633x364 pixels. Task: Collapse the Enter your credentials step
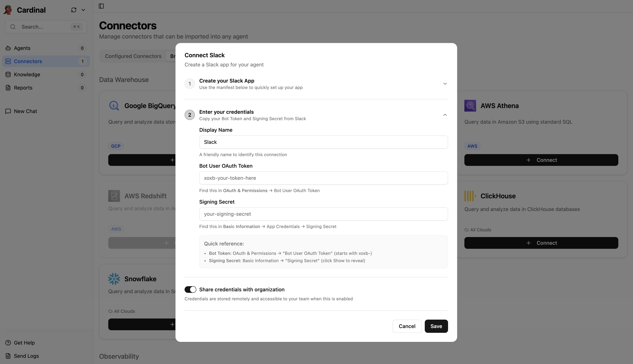click(445, 115)
